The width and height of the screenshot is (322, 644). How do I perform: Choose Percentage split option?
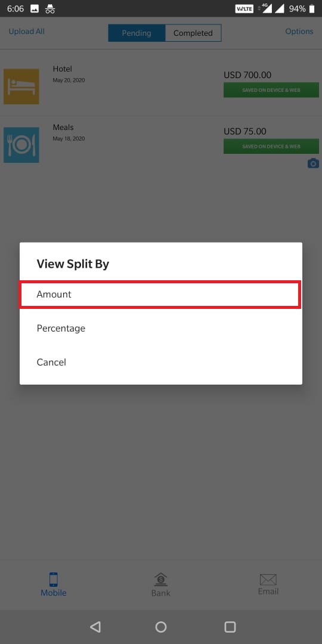160,328
